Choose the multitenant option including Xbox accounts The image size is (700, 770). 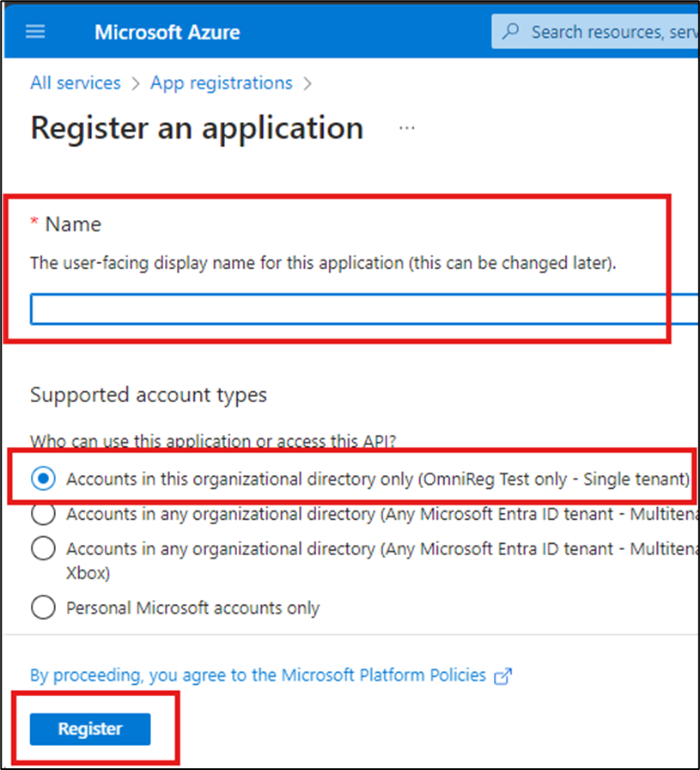click(x=42, y=548)
